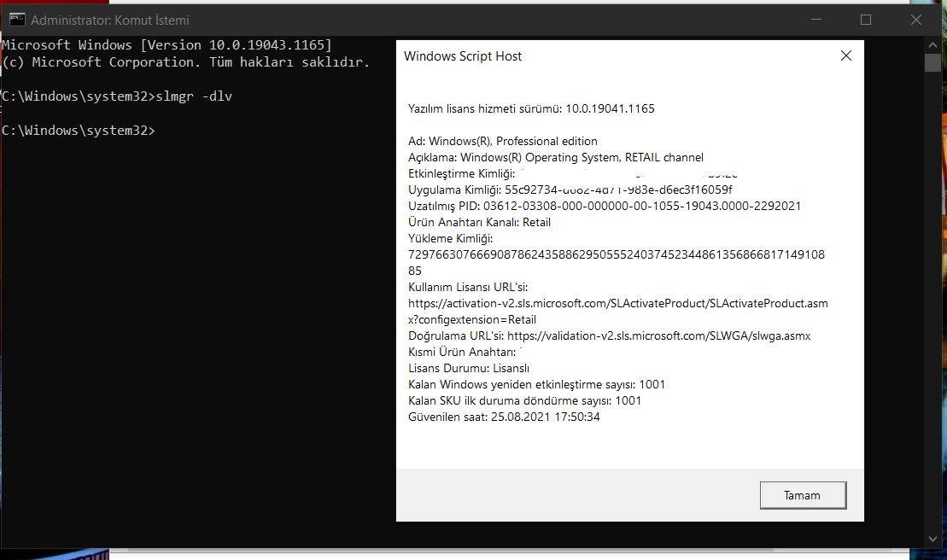Screen dimensions: 947x560
Task: Click the 'Uzatılmış PID' line
Action: 604,207
